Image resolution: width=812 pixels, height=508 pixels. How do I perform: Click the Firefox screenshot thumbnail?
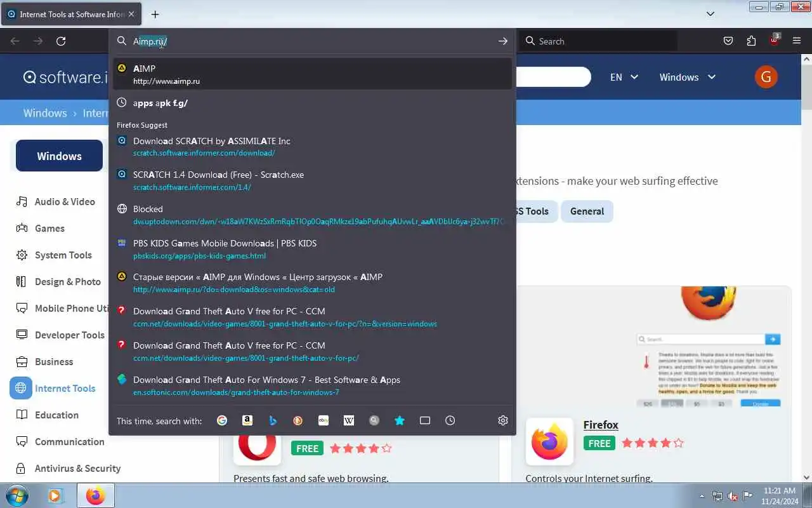[710, 347]
